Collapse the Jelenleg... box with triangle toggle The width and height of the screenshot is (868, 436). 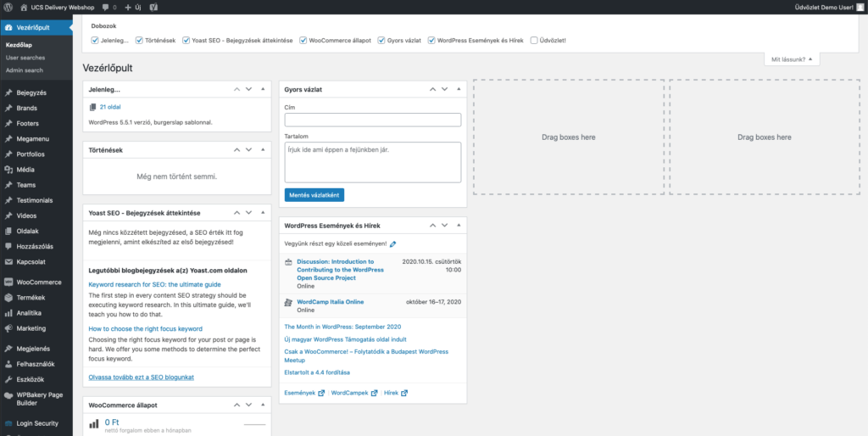tap(263, 89)
